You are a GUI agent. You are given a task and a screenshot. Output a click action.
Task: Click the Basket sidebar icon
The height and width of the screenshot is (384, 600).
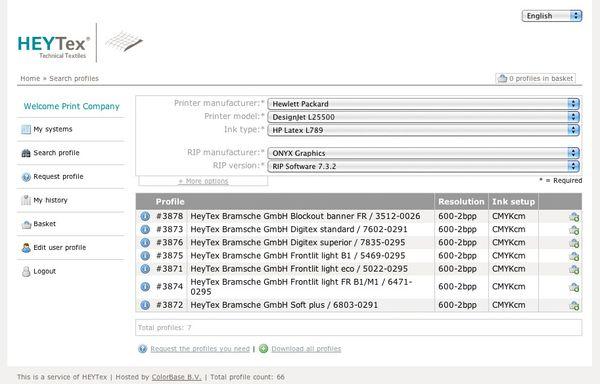pyautogui.click(x=26, y=225)
